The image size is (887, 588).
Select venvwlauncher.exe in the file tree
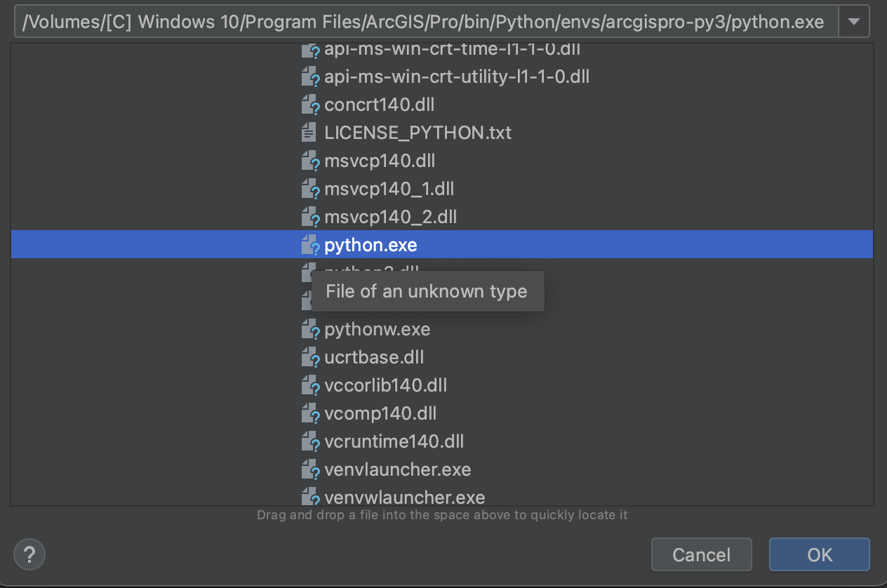pyautogui.click(x=404, y=497)
